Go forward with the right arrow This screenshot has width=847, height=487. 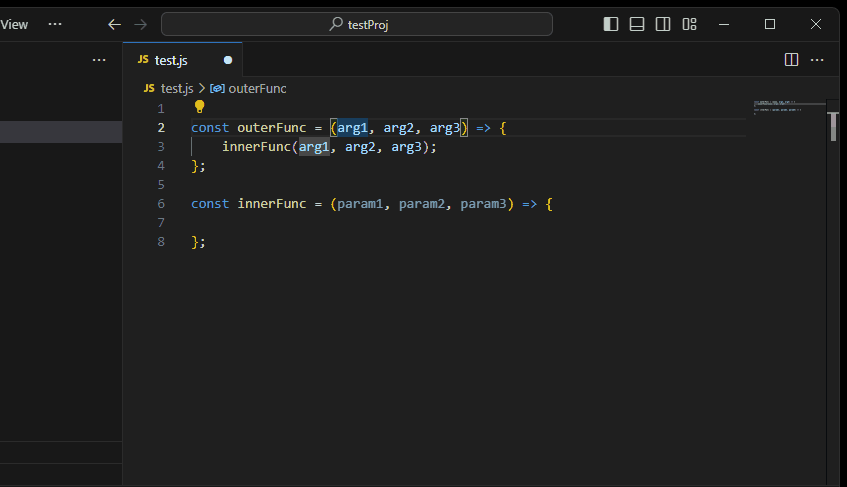140,24
